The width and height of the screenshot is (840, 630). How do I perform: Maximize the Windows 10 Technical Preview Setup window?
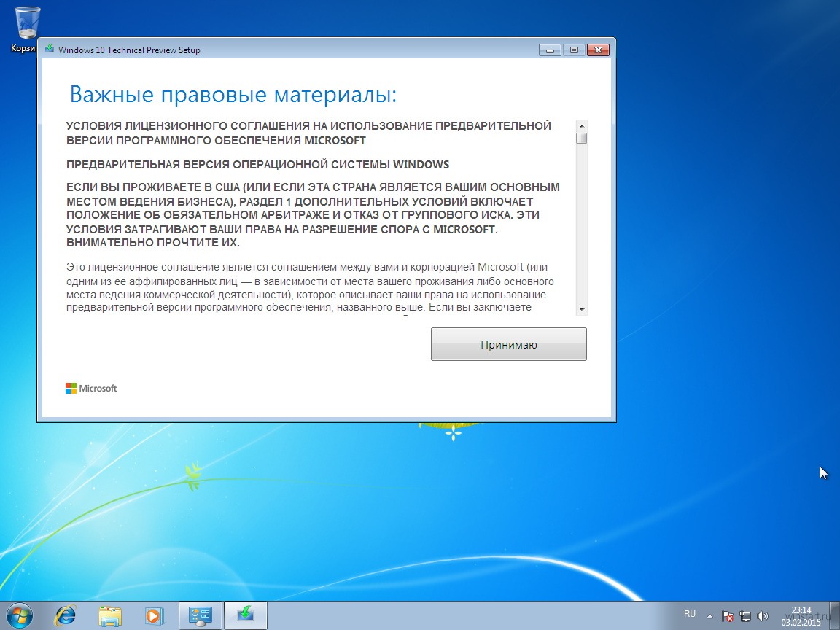(x=574, y=50)
